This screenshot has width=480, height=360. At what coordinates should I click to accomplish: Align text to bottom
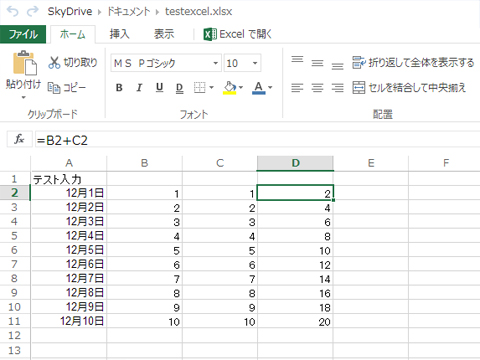pos(337,66)
